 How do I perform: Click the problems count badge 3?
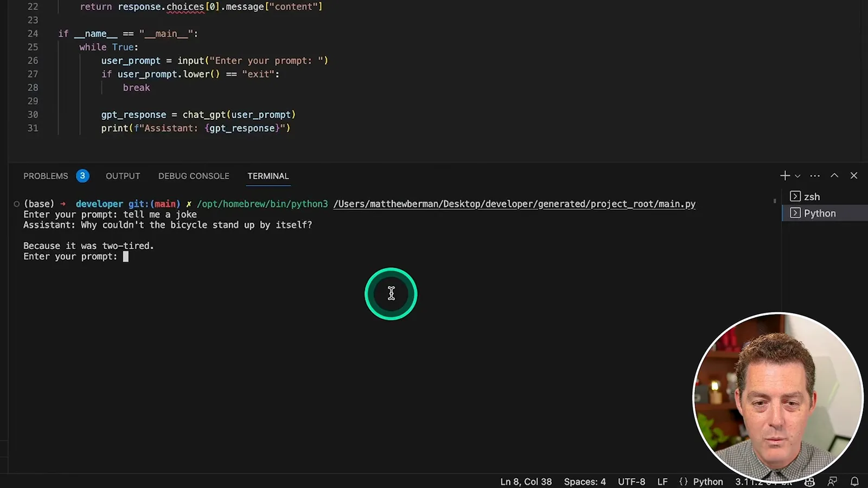click(x=82, y=176)
